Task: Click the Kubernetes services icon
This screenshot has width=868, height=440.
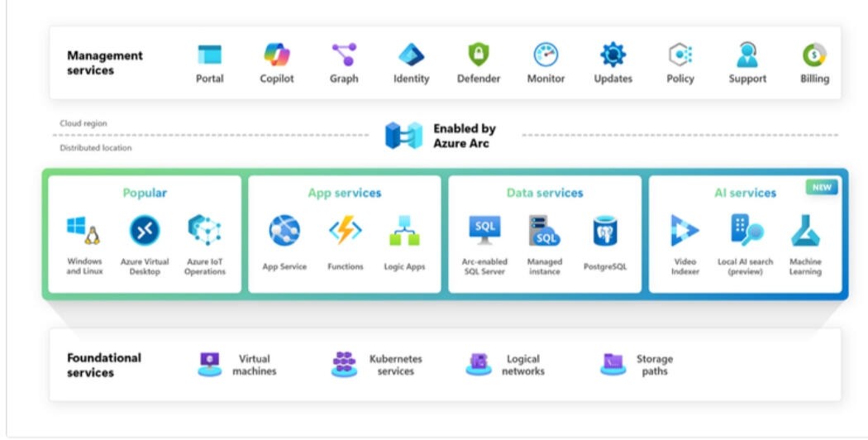Action: point(344,365)
